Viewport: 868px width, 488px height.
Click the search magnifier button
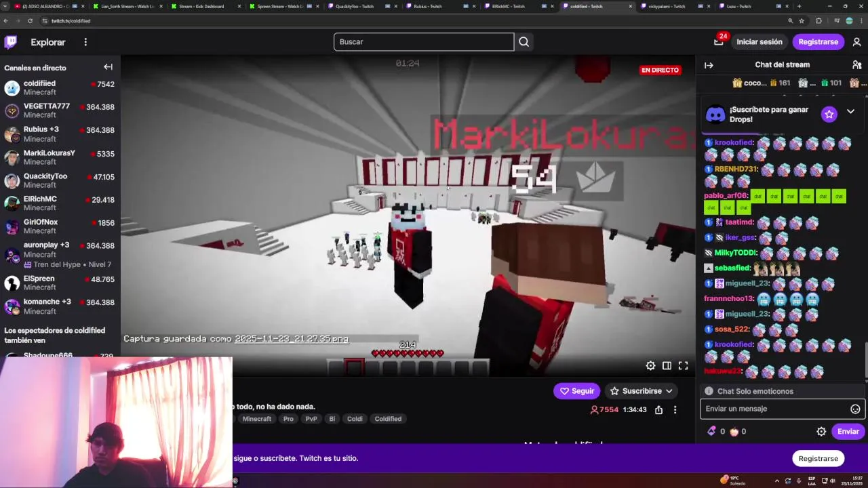click(524, 42)
